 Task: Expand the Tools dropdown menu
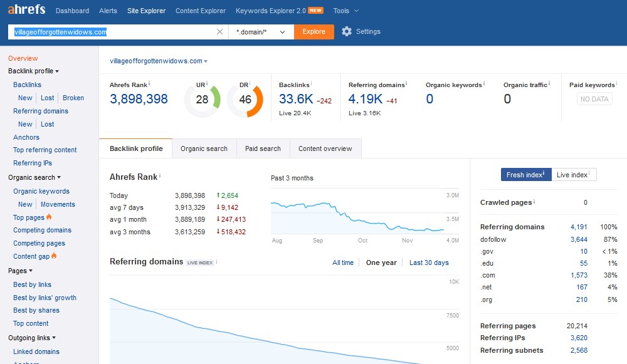click(346, 11)
